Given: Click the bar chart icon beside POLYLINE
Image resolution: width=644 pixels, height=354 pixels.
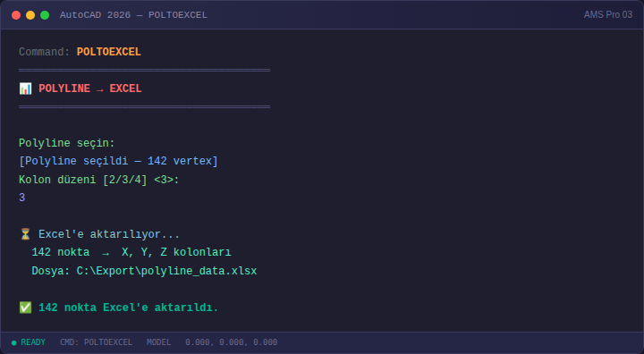Looking at the screenshot, I should (x=25, y=88).
